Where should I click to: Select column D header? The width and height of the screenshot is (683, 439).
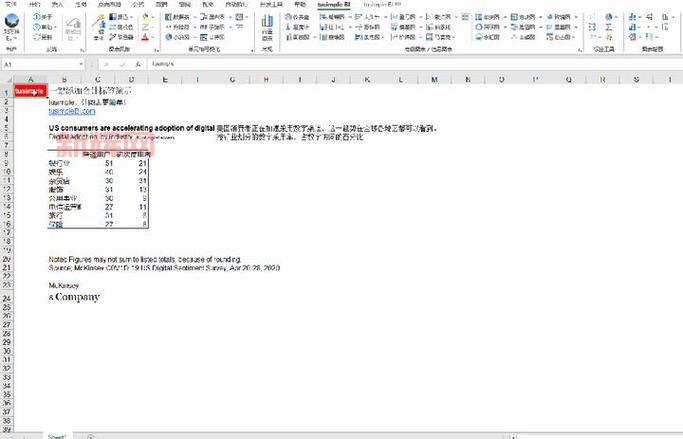click(x=131, y=78)
